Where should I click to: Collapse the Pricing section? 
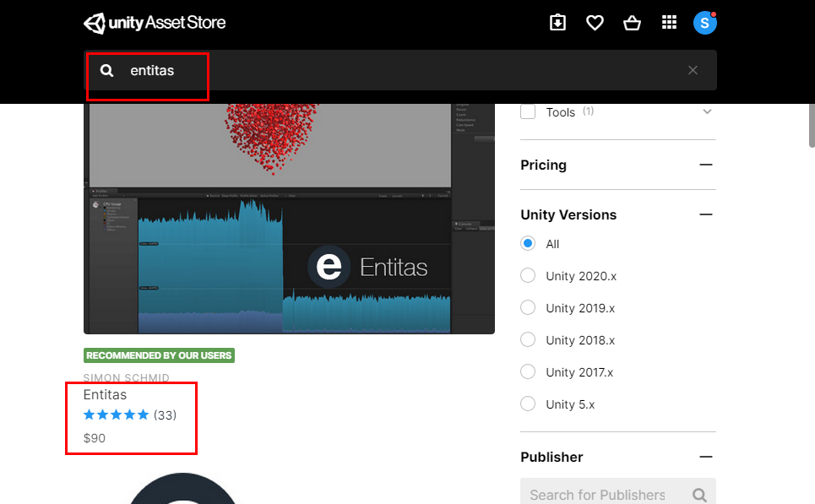(707, 165)
